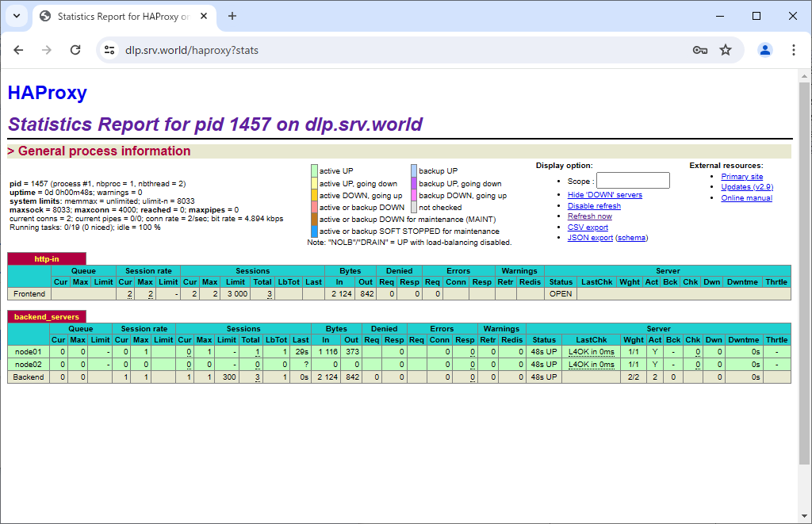
Task: Open the JSON export link
Action: point(590,238)
